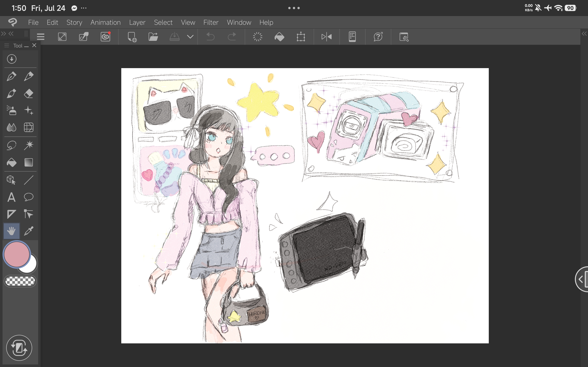Select the Text tool

pos(11,197)
